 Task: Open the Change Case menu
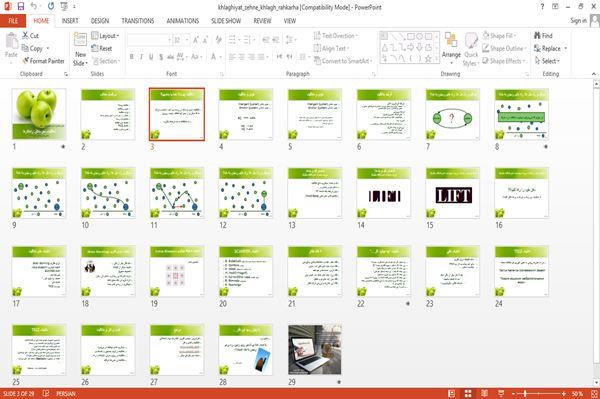(x=196, y=57)
